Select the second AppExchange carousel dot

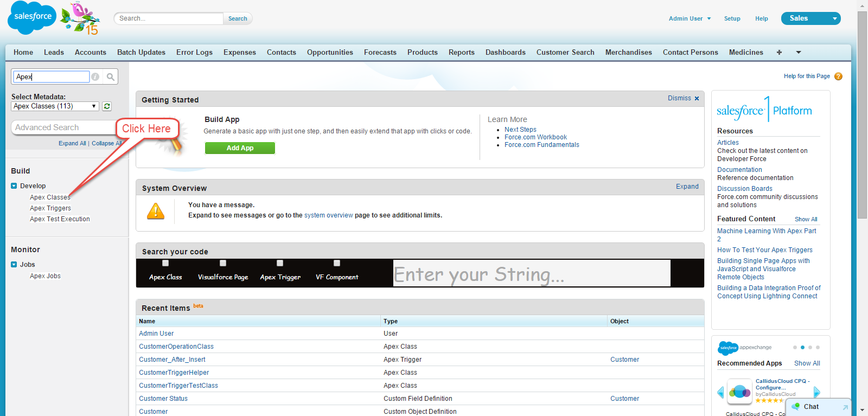pos(802,347)
